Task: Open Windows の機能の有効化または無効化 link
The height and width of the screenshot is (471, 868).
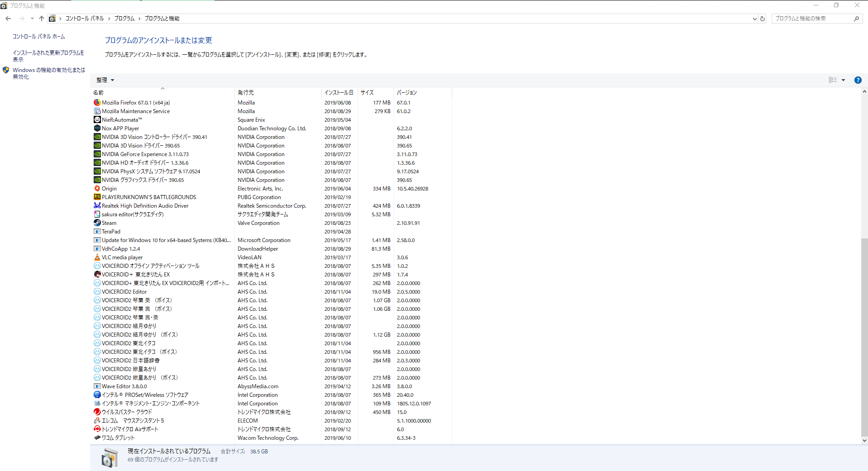Action: coord(49,73)
